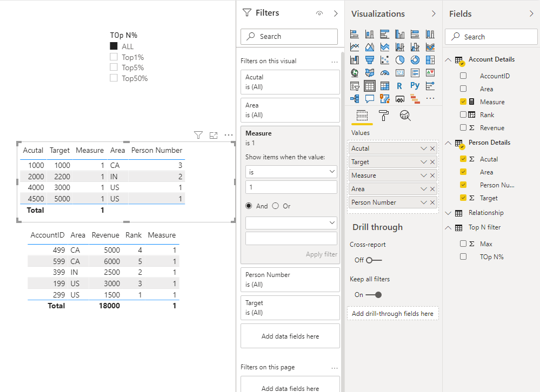Select the matrix visual
The image size is (540, 392).
[385, 86]
